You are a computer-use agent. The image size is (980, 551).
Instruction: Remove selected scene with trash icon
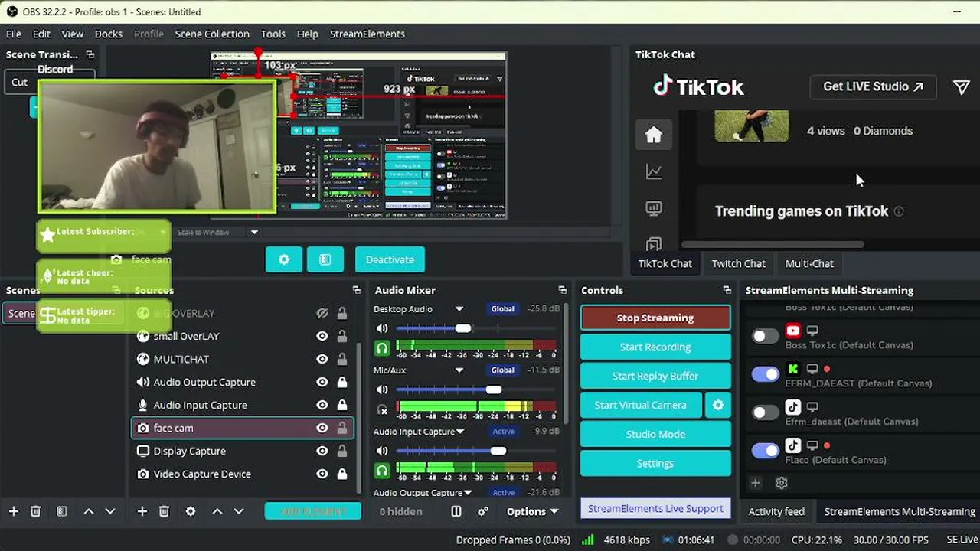[x=35, y=511]
